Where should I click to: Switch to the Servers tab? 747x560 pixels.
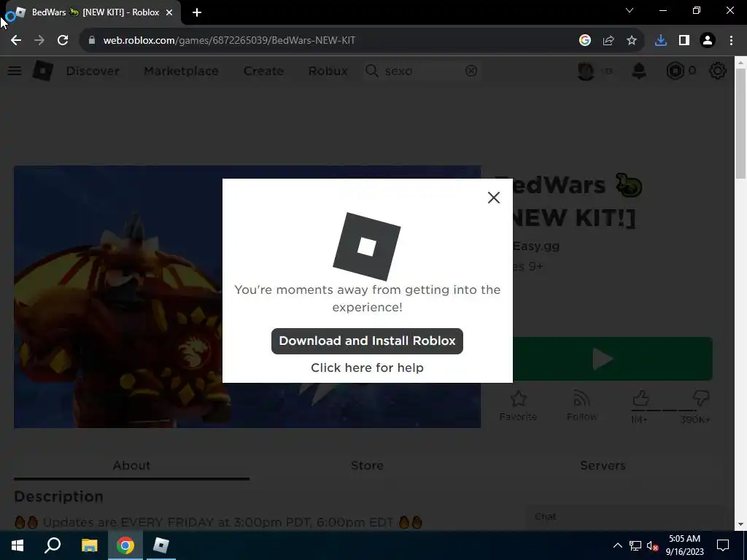point(603,465)
